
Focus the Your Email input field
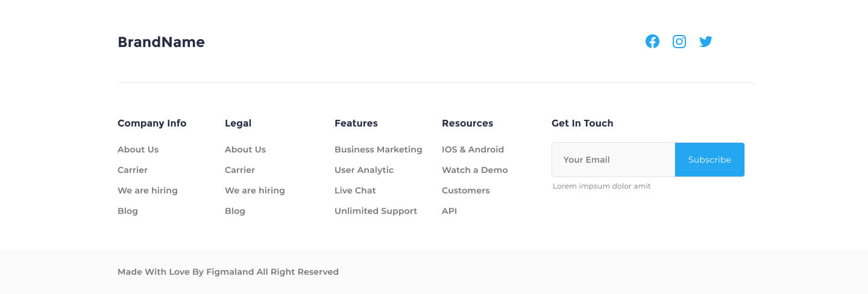click(x=613, y=160)
